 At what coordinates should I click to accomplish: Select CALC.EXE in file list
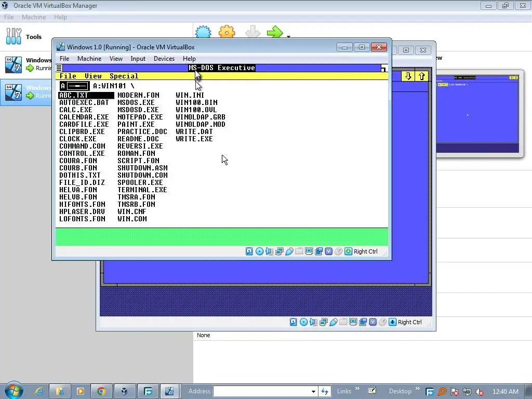pos(76,110)
